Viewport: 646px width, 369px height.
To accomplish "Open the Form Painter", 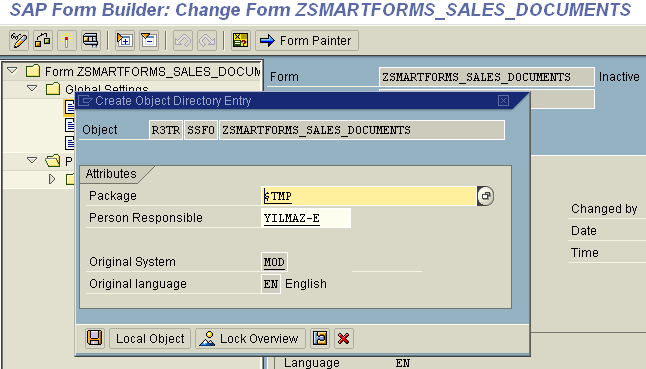I will 307,41.
